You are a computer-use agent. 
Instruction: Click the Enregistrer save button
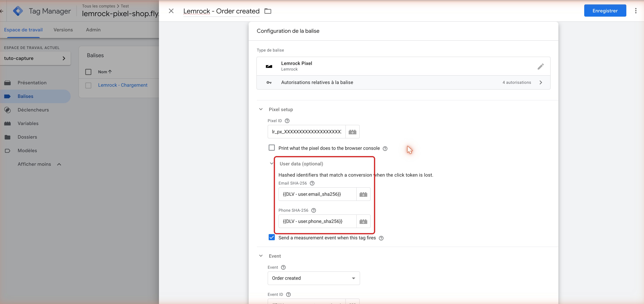605,11
